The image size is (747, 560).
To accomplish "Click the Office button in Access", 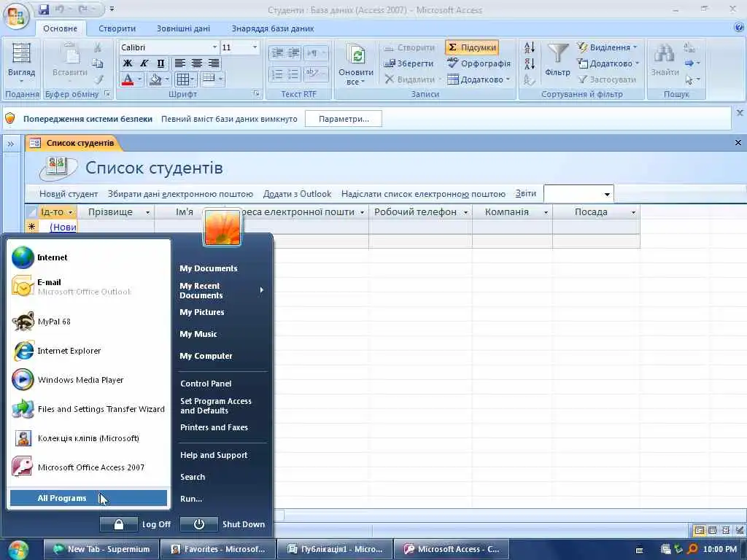I will (16, 16).
